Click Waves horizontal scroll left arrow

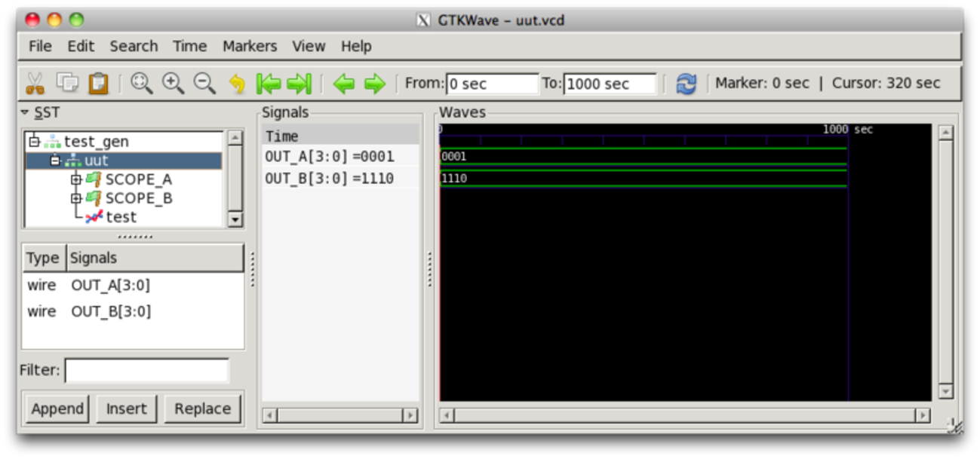[x=447, y=415]
